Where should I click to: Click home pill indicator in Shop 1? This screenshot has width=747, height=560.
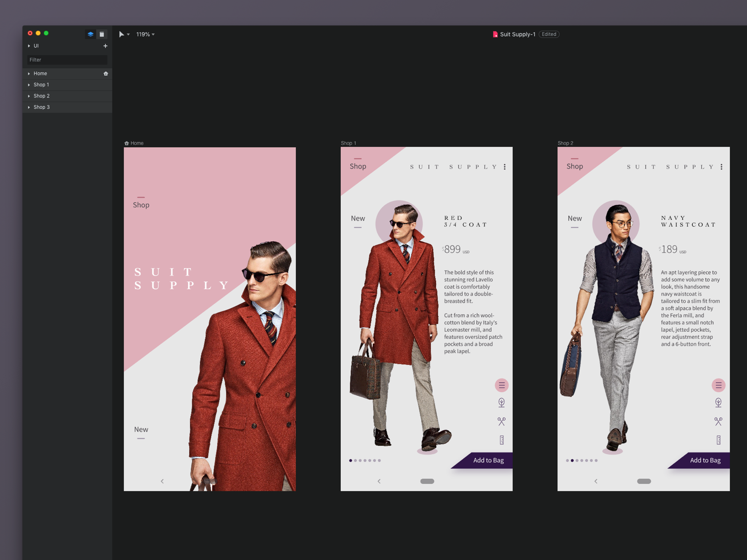(427, 481)
